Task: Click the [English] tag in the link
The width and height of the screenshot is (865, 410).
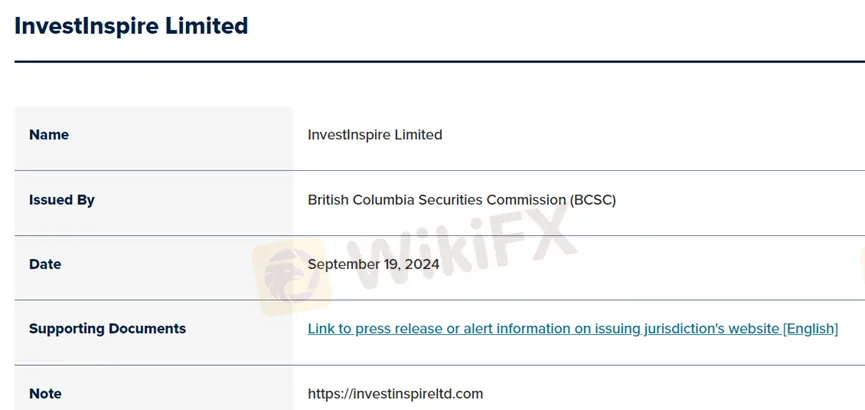Action: pyautogui.click(x=810, y=329)
